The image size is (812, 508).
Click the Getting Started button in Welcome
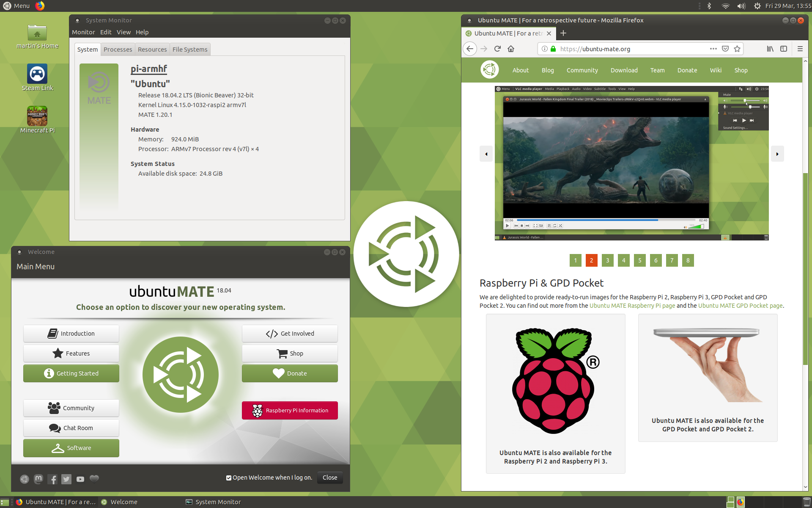(x=72, y=373)
